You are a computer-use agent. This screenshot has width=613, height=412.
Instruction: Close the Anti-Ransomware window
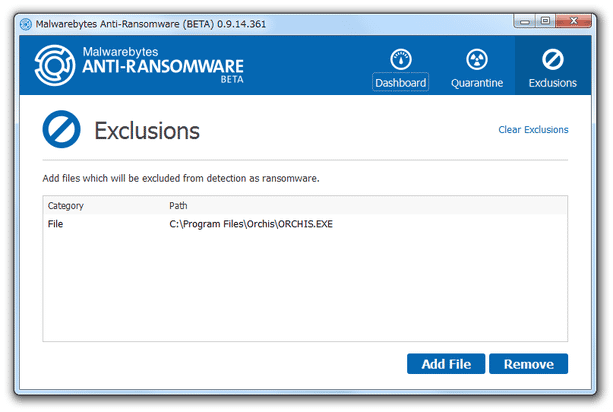(573, 21)
